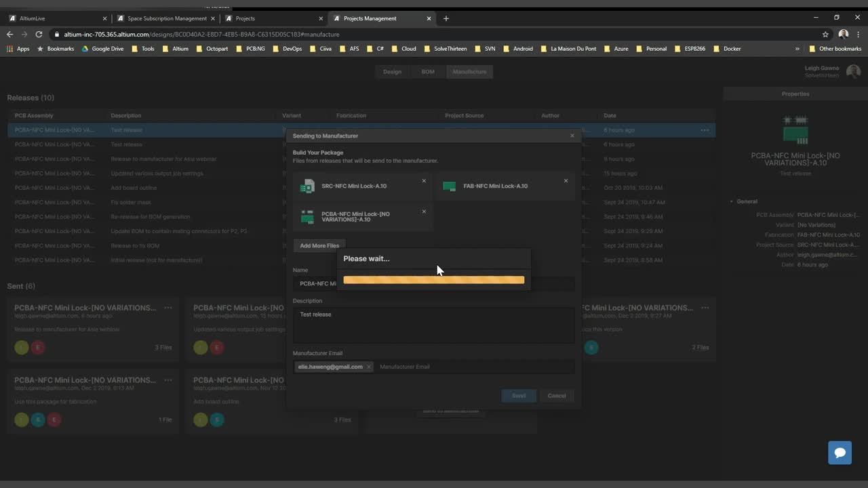
Task: Close the AltiumLive browser tab
Action: (104, 18)
